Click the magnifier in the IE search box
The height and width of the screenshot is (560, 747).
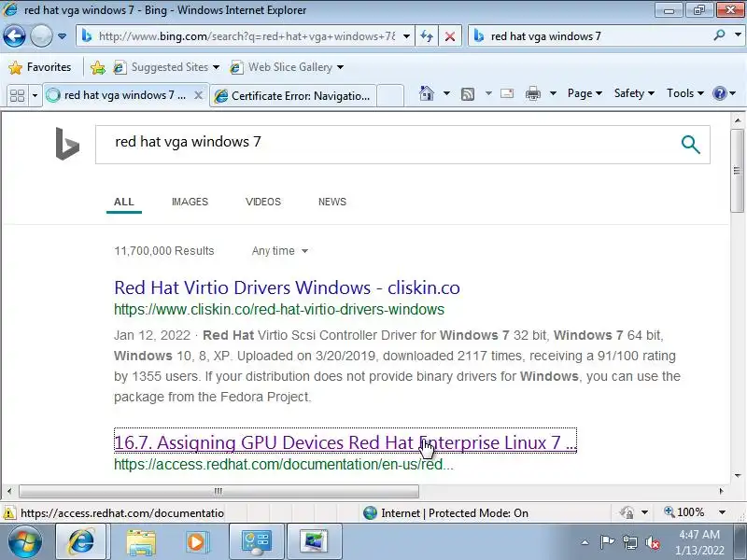click(x=719, y=35)
